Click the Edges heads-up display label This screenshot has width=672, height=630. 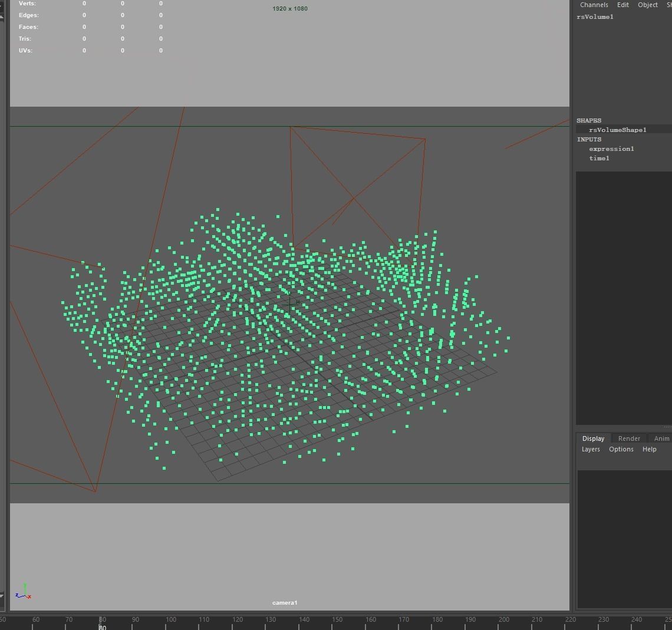[29, 15]
